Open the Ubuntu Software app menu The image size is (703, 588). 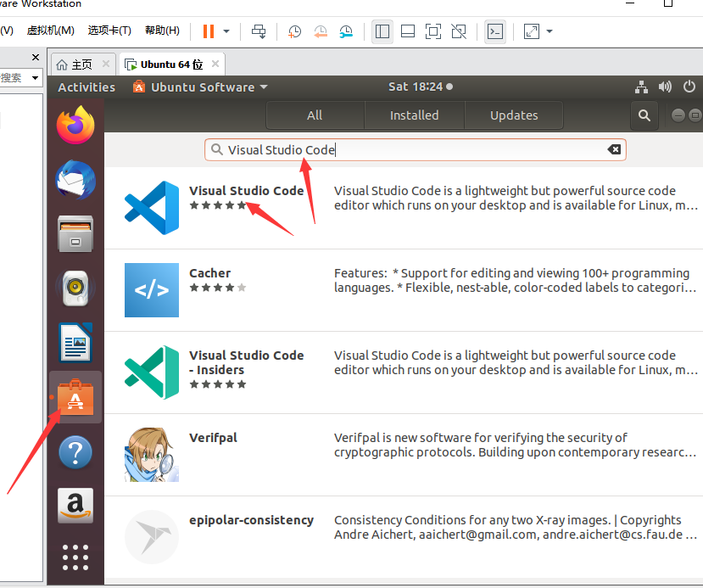coord(200,87)
